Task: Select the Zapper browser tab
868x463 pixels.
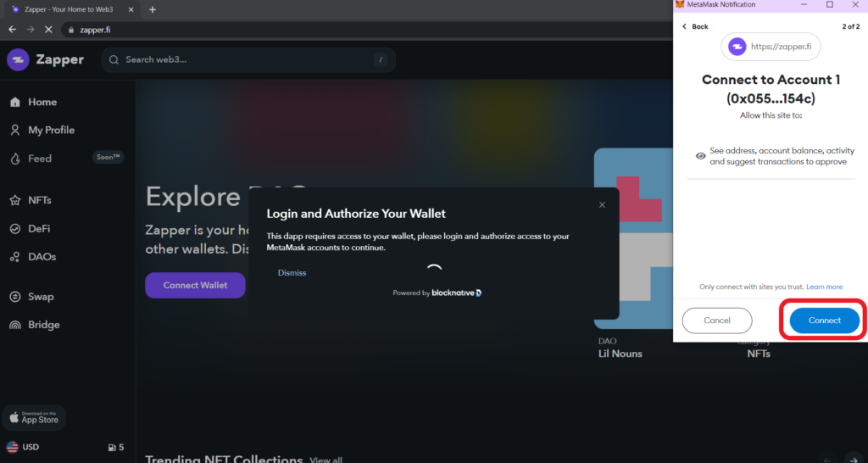Action: click(72, 9)
